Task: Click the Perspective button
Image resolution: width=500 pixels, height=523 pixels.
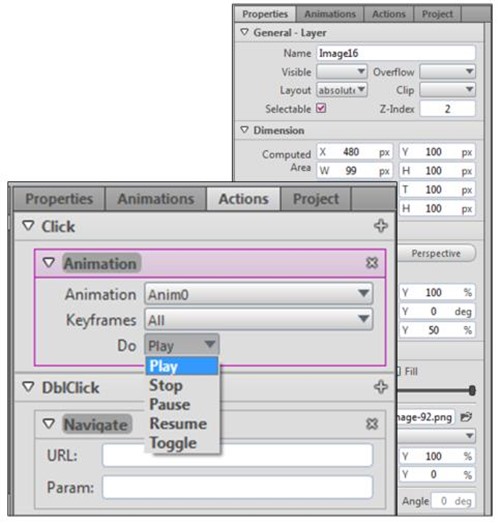Action: point(435,253)
